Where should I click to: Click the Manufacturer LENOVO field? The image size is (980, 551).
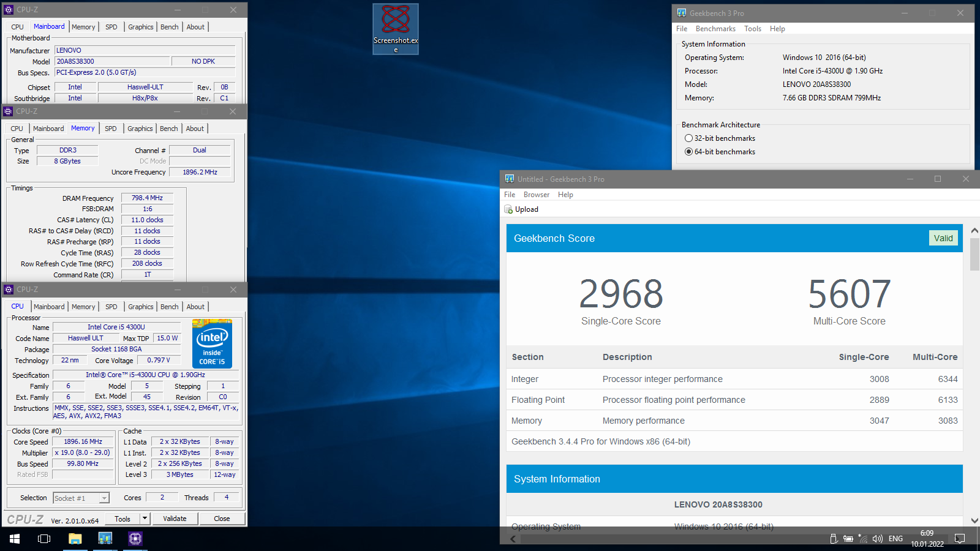pyautogui.click(x=145, y=50)
